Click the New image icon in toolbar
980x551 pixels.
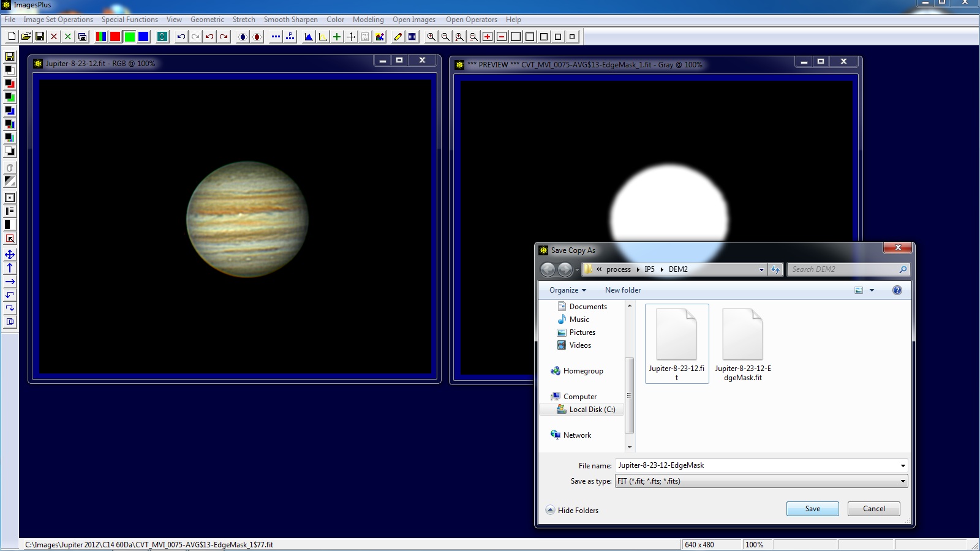(12, 37)
